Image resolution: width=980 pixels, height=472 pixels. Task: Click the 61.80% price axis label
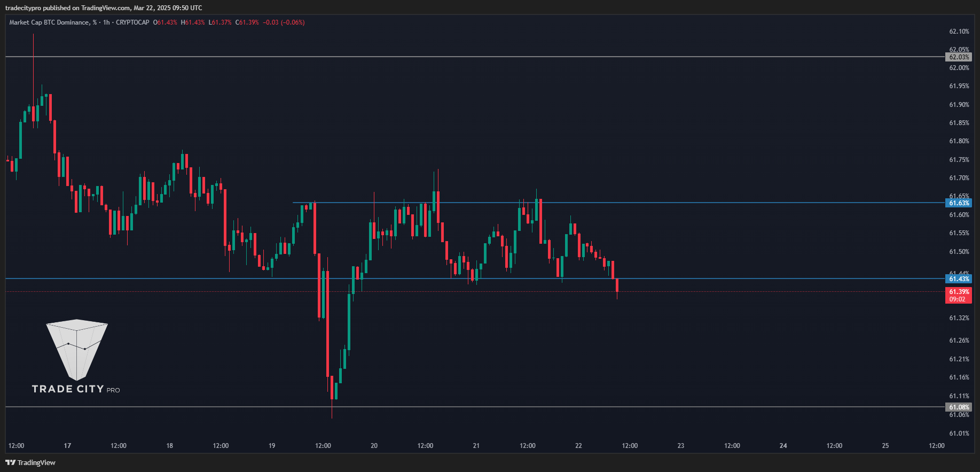click(959, 141)
